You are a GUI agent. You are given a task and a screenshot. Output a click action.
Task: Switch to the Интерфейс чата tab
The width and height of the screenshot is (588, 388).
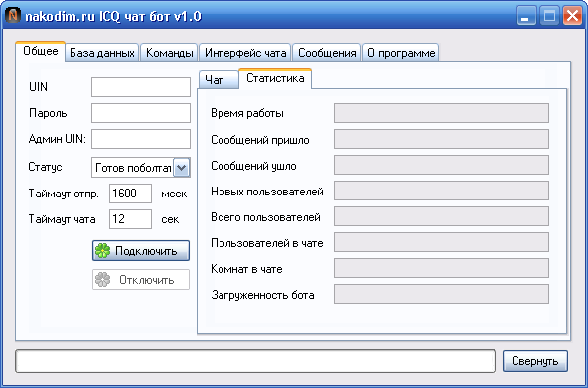tap(245, 53)
